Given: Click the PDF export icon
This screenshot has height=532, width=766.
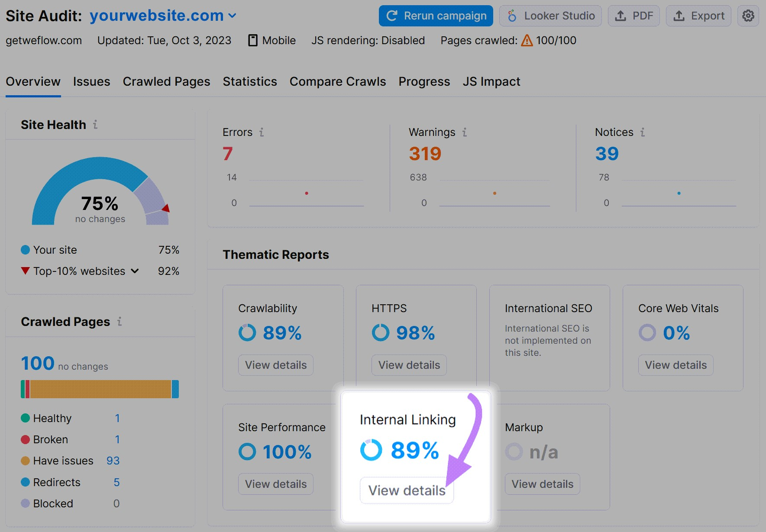Looking at the screenshot, I should point(621,16).
